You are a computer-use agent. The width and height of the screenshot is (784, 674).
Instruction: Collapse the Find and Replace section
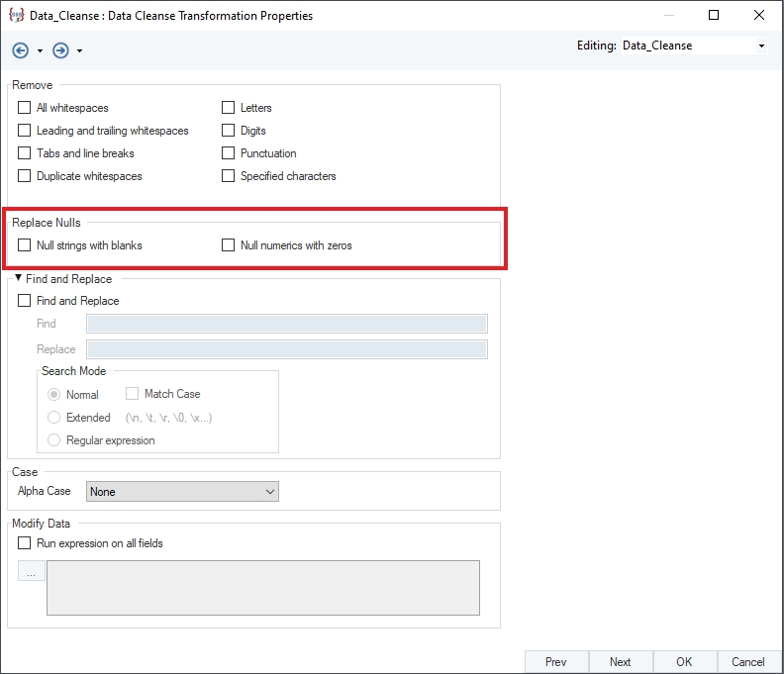pyautogui.click(x=18, y=279)
